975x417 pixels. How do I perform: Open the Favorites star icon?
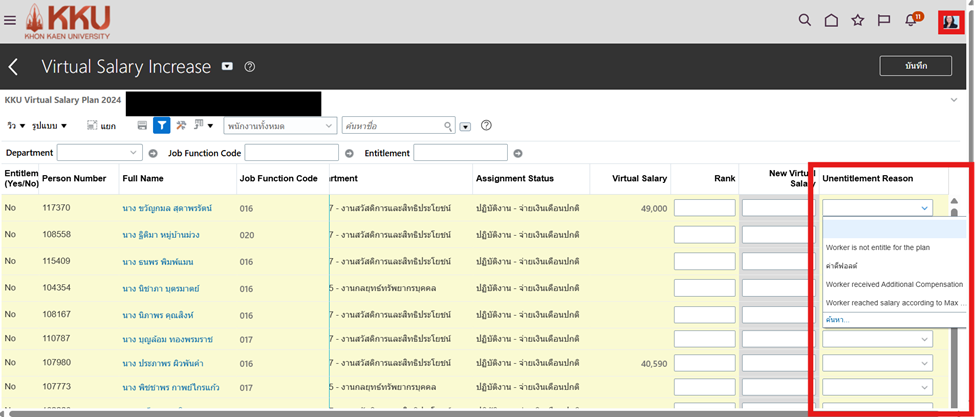click(857, 20)
